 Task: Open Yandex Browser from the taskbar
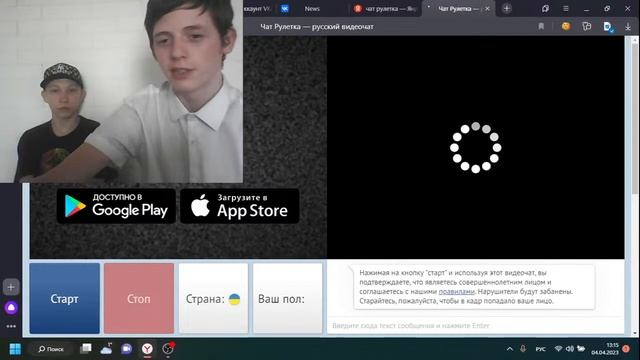point(147,349)
